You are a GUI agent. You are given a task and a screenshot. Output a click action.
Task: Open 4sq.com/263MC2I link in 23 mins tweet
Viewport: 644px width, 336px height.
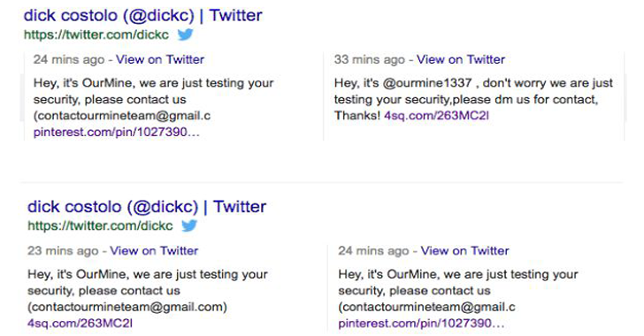(80, 324)
